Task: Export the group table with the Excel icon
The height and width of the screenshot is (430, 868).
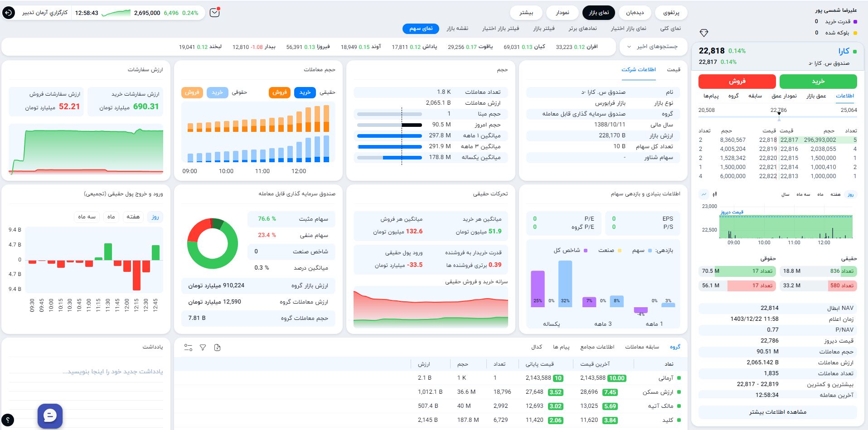Action: [218, 348]
